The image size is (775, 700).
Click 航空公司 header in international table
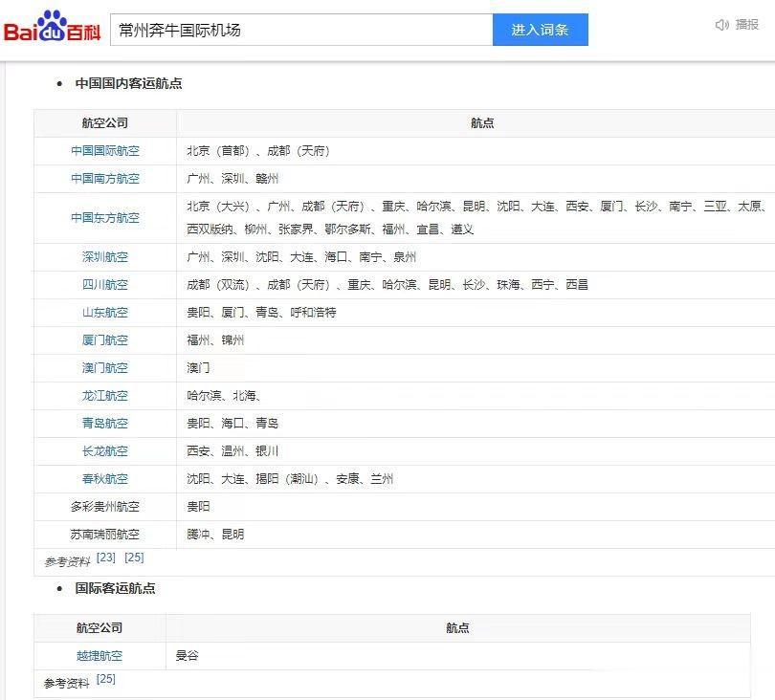pyautogui.click(x=100, y=628)
